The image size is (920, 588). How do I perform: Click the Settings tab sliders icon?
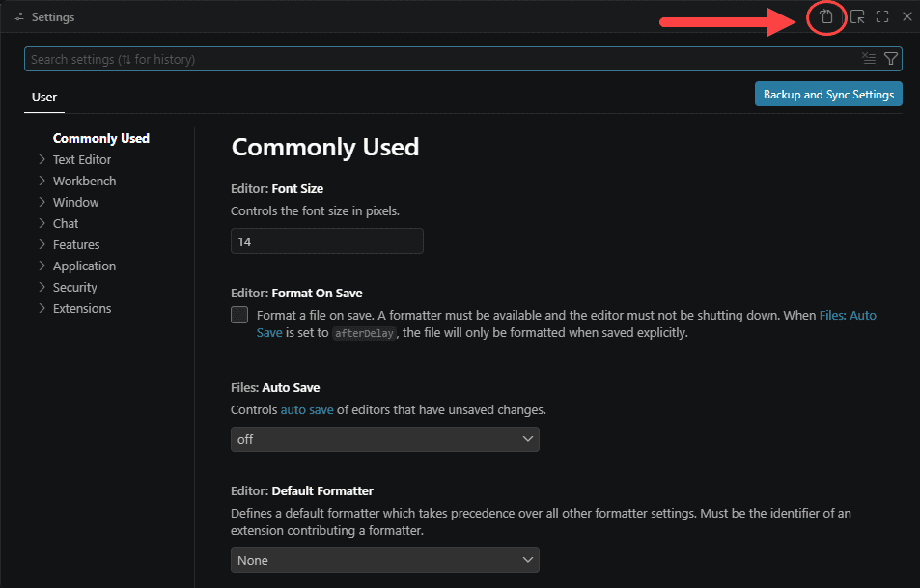click(19, 17)
